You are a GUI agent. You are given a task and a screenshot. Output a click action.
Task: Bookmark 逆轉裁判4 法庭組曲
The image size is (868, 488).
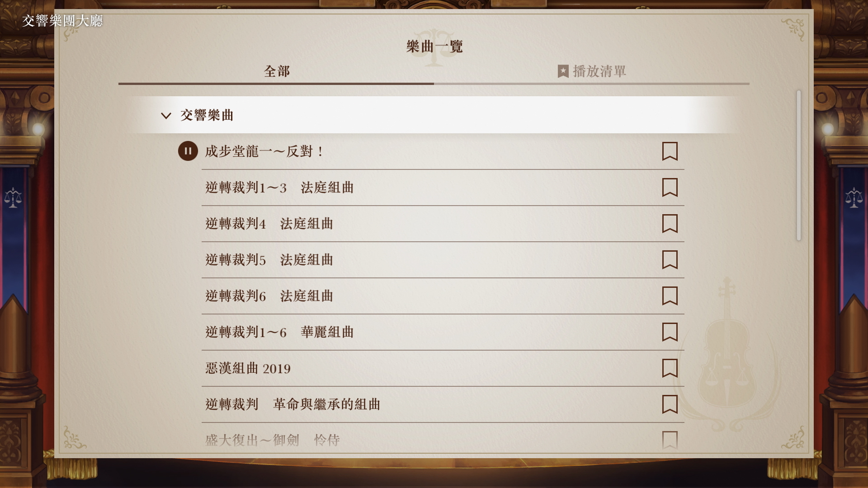[x=670, y=224]
